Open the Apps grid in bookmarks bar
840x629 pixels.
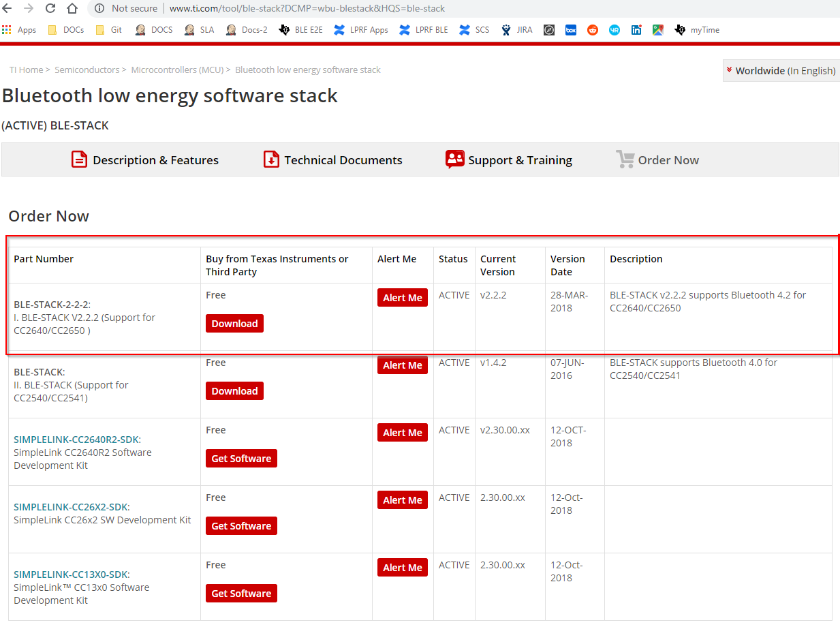tap(19, 30)
